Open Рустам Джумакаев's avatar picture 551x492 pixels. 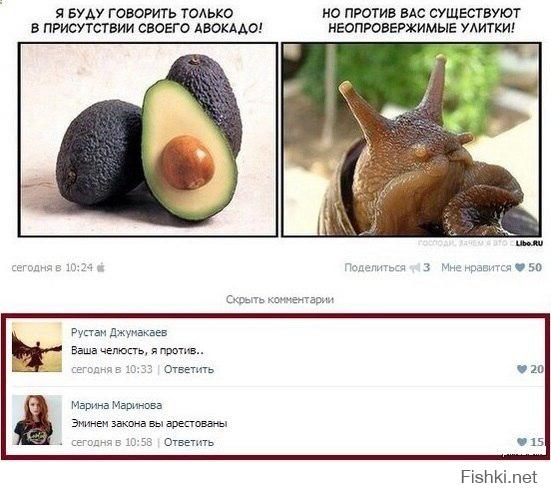point(37,347)
